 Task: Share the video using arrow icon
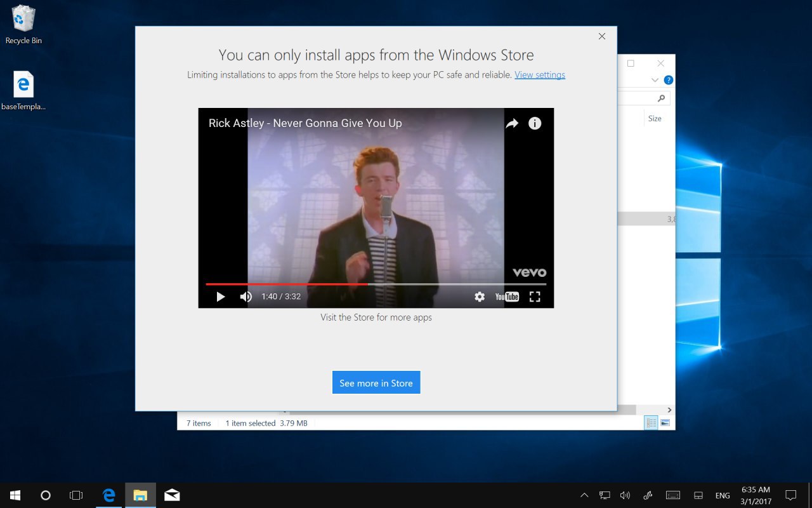[512, 123]
